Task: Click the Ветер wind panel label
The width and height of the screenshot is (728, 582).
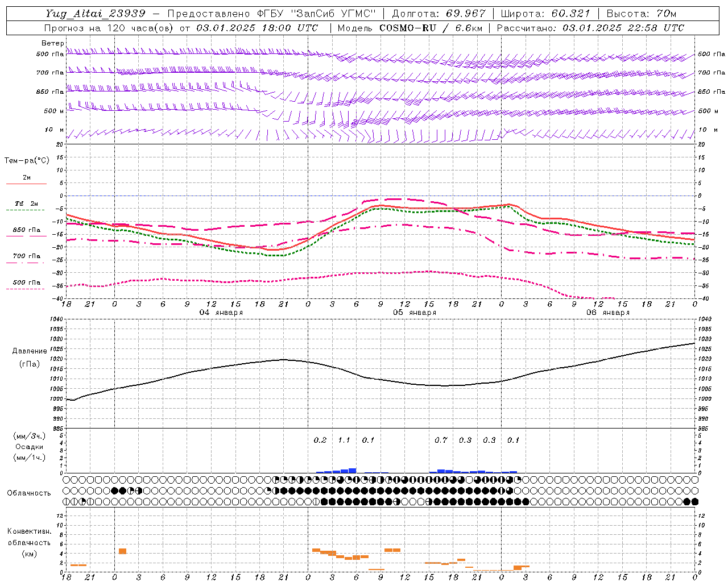Action: pos(52,43)
